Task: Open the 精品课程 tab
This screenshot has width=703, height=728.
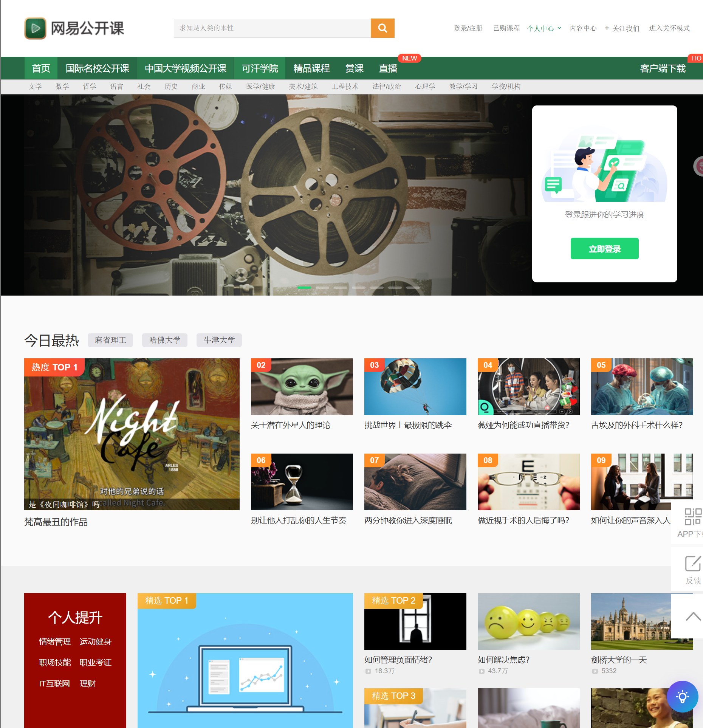Action: click(311, 68)
